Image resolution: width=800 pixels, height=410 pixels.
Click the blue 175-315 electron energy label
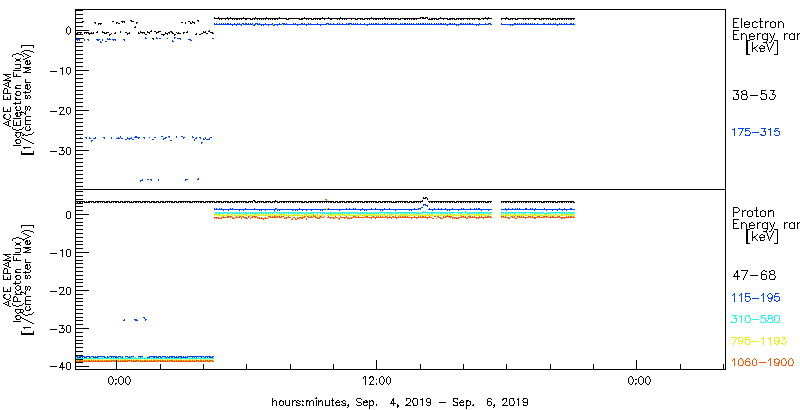click(x=756, y=132)
